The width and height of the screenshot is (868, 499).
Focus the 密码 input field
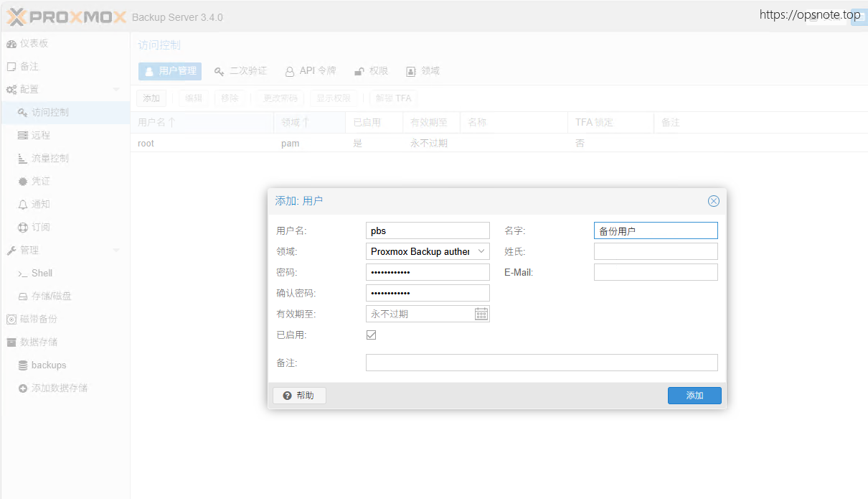click(428, 272)
